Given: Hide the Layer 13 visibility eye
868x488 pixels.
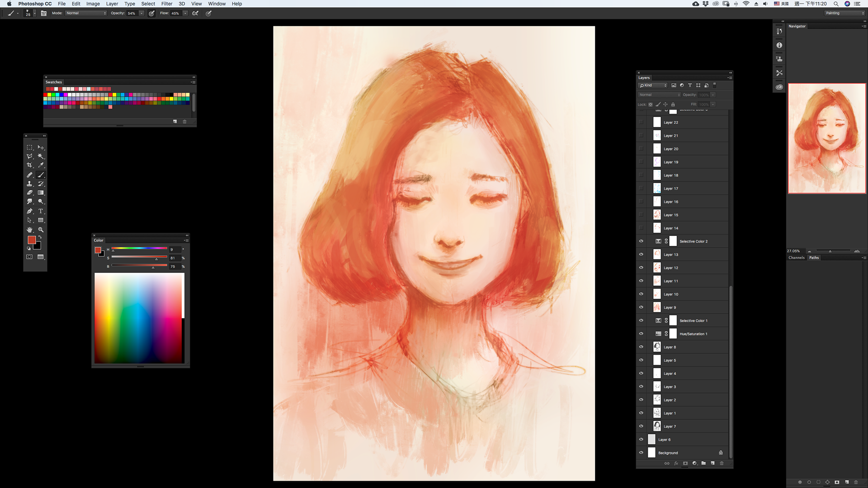Looking at the screenshot, I should point(641,254).
